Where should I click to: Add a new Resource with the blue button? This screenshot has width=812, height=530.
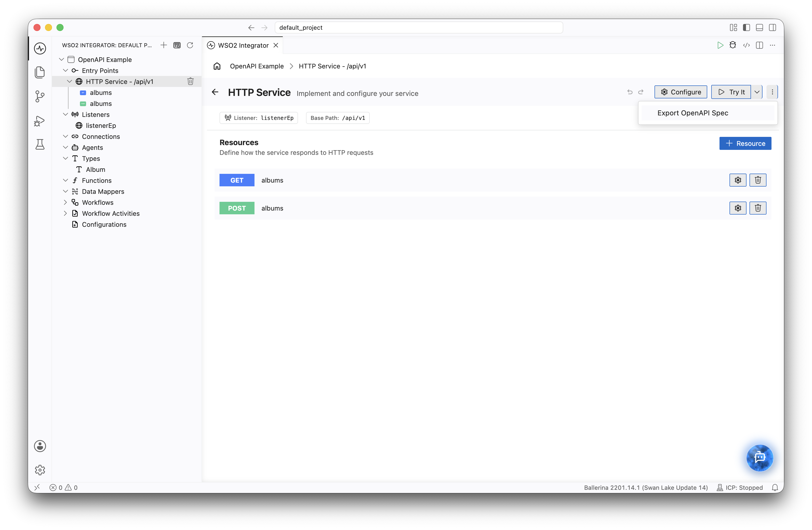[745, 143]
